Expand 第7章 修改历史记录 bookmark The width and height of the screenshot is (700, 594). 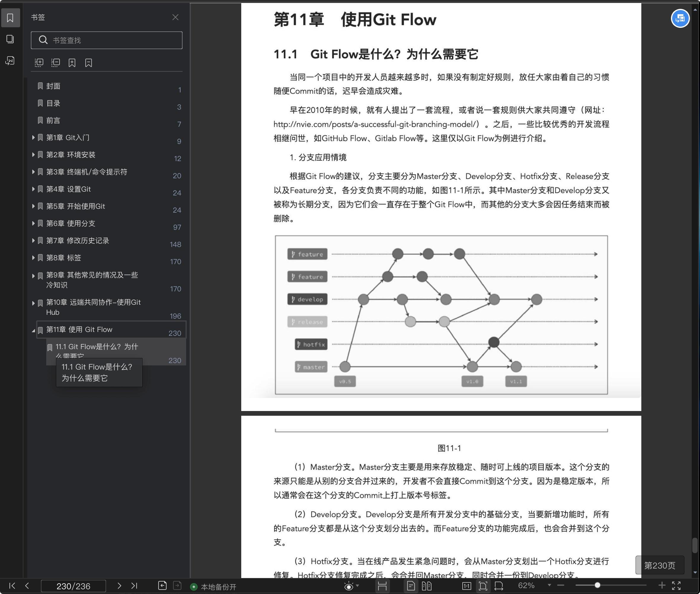[x=33, y=240]
